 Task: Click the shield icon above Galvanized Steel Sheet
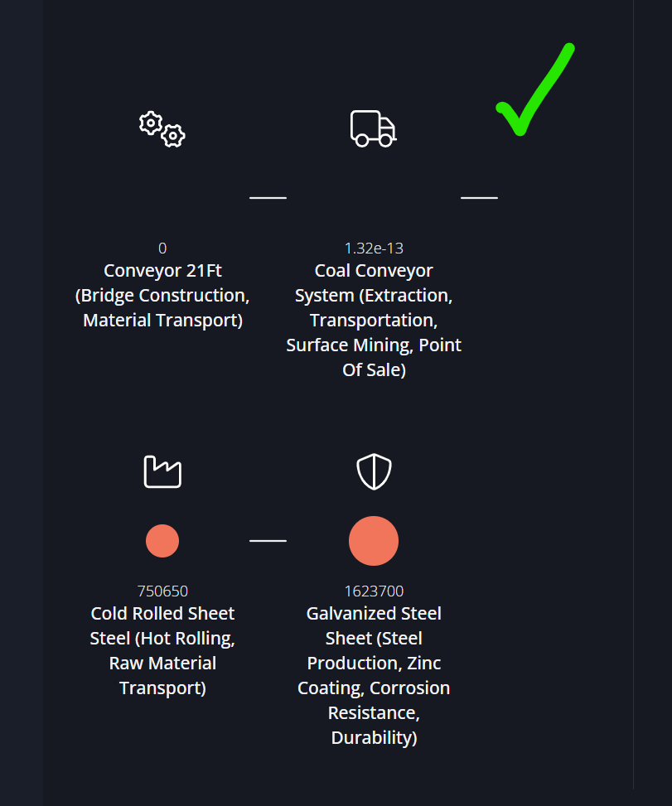point(374,471)
